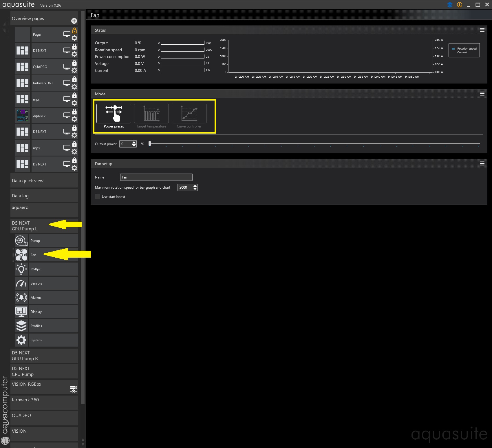492x448 pixels.
Task: Click the fan Name input field
Action: (156, 177)
